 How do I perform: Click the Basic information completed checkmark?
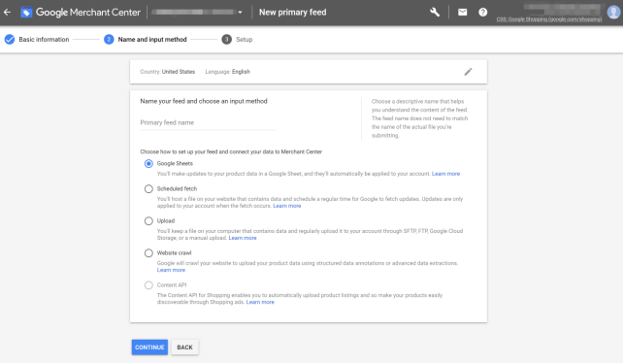10,40
